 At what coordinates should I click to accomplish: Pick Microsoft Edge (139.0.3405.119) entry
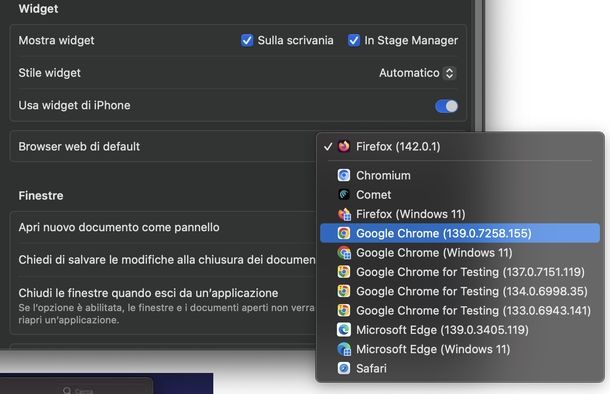[x=460, y=330]
